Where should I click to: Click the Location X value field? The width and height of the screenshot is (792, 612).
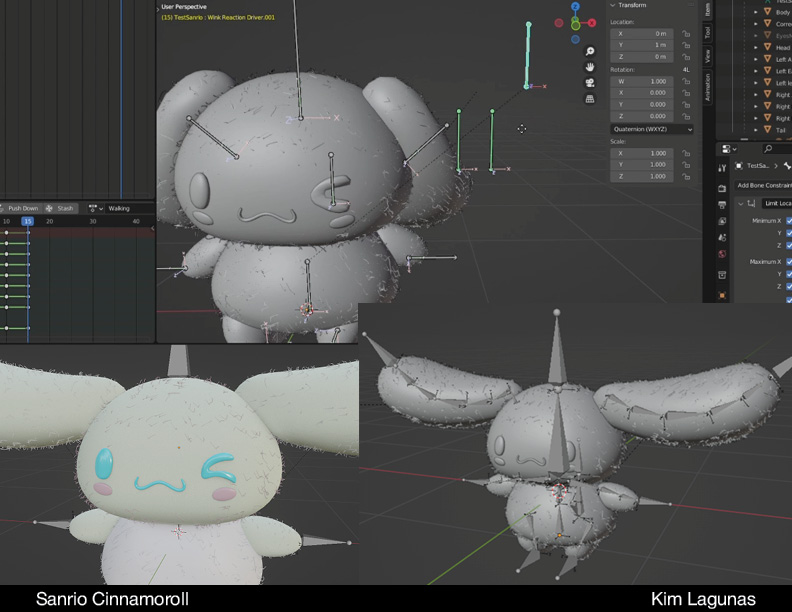pyautogui.click(x=641, y=34)
